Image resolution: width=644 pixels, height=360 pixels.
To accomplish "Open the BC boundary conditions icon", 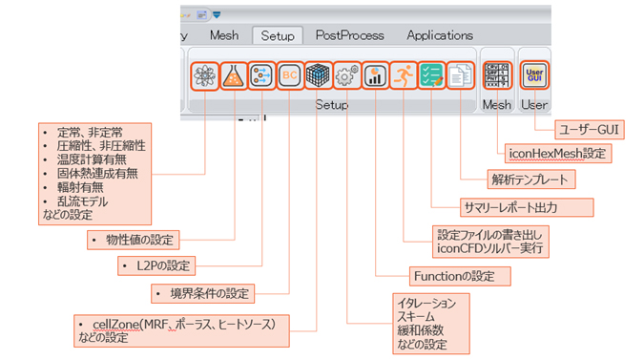I will click(289, 76).
